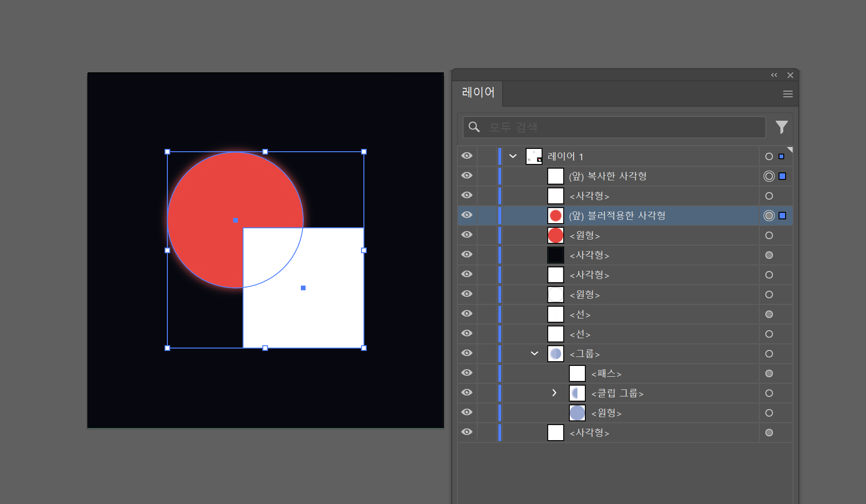Toggle the eye icon for <그룹>
The width and height of the screenshot is (866, 504).
coord(467,353)
